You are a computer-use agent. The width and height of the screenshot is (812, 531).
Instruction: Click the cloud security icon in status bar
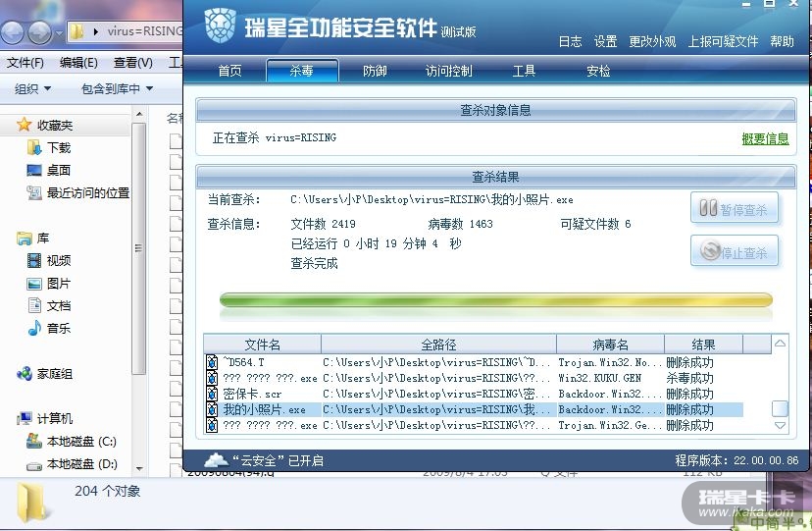pos(216,460)
